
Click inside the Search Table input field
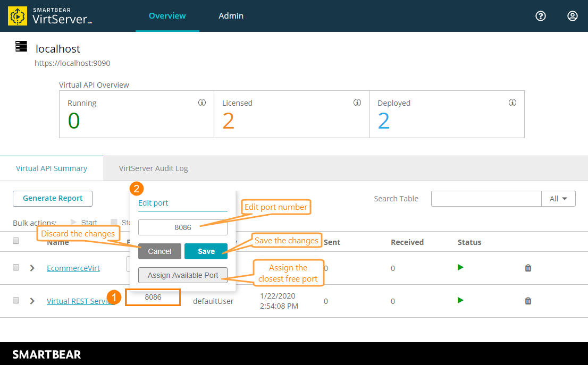(x=486, y=198)
